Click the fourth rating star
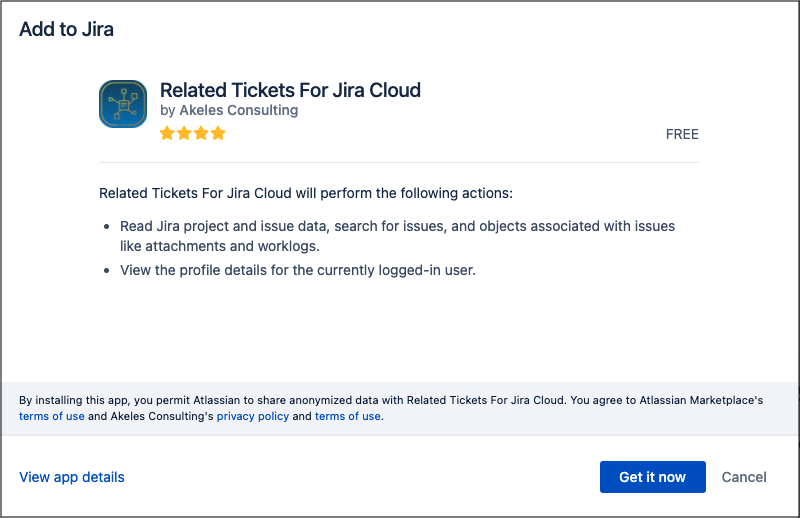The width and height of the screenshot is (800, 518). (x=218, y=133)
